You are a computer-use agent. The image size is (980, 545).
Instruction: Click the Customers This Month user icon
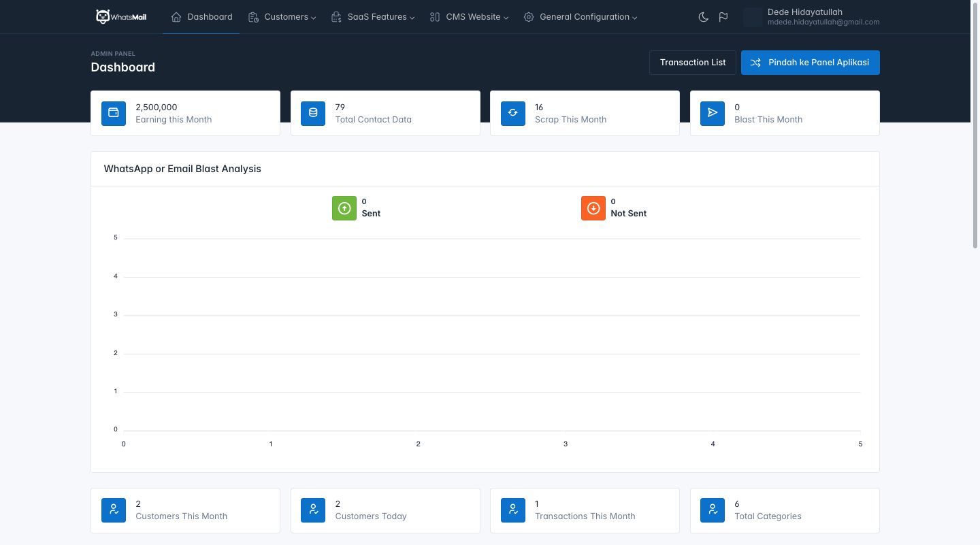[x=114, y=510]
